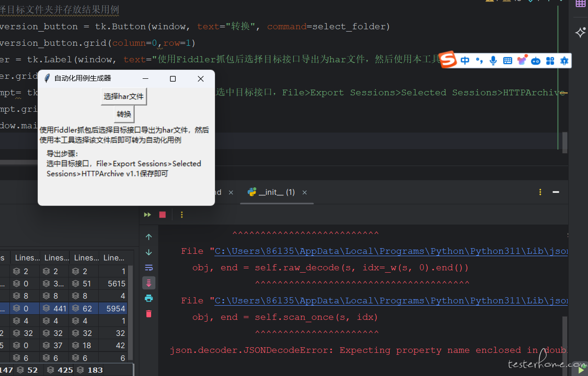The width and height of the screenshot is (588, 376).
Task: Click 'select_folder' in the editor code
Action: 349,26
